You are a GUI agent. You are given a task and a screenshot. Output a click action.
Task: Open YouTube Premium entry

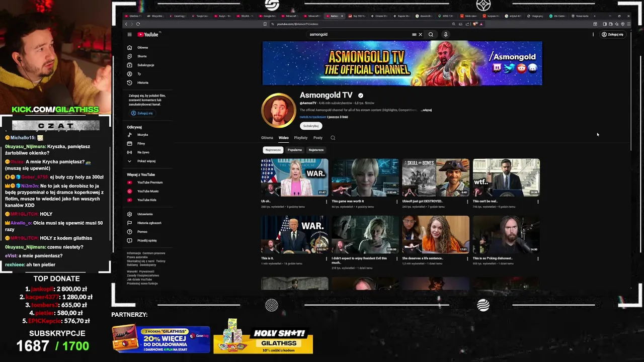[149, 183]
